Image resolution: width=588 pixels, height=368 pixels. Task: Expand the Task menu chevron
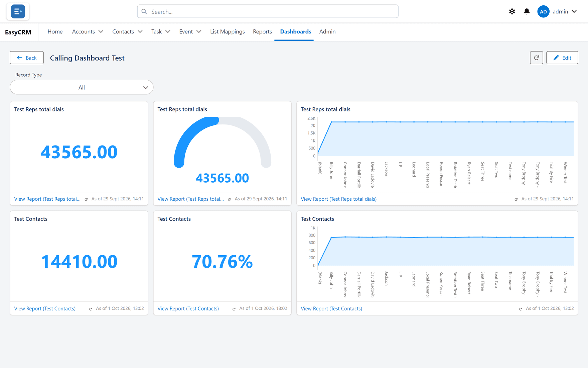[168, 31]
